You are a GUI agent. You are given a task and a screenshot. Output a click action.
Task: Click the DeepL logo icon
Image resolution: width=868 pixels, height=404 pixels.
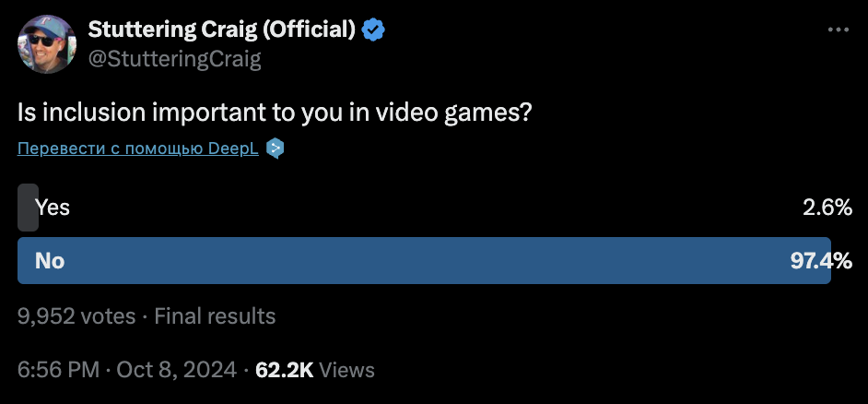pyautogui.click(x=275, y=149)
